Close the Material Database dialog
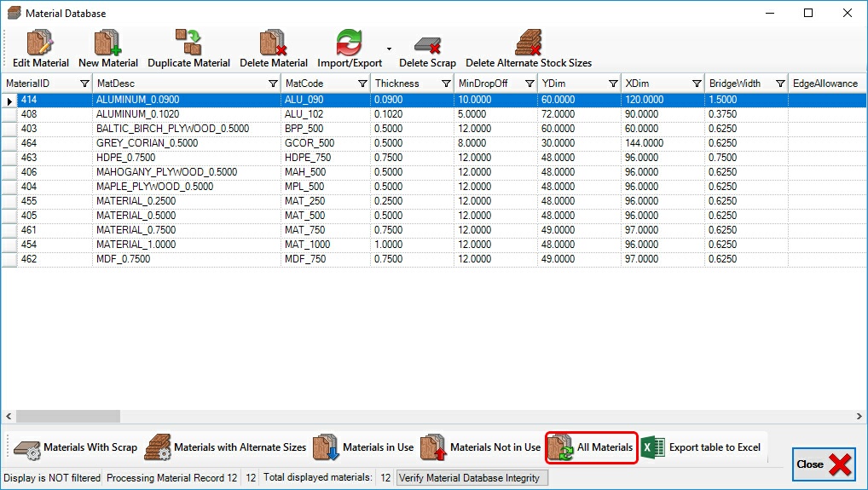Viewport: 868px width, 490px height. click(824, 464)
